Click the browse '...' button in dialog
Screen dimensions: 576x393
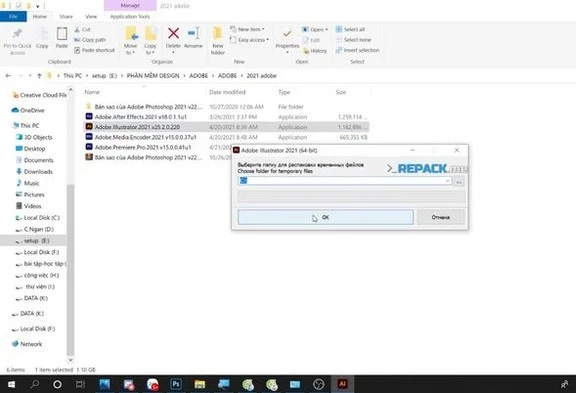point(459,182)
